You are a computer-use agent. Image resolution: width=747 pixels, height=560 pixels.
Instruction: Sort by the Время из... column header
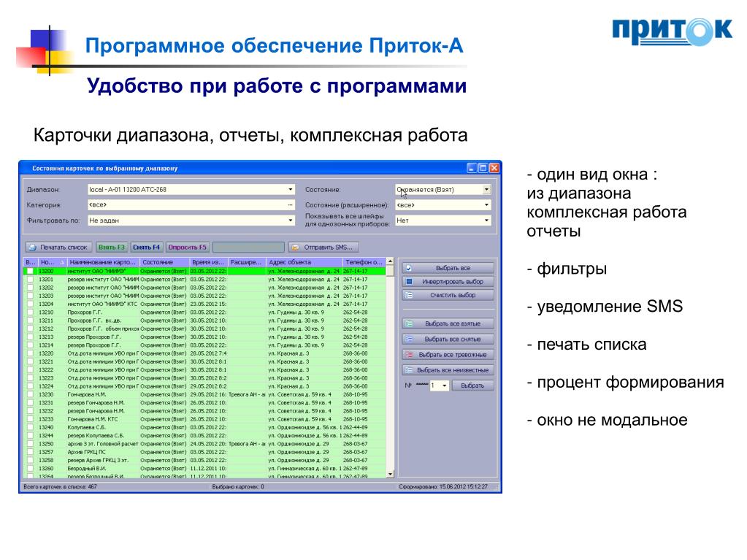(x=208, y=262)
